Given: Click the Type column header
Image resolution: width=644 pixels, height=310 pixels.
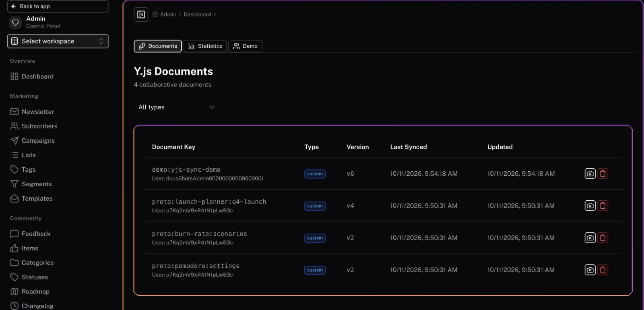Looking at the screenshot, I should (x=312, y=147).
